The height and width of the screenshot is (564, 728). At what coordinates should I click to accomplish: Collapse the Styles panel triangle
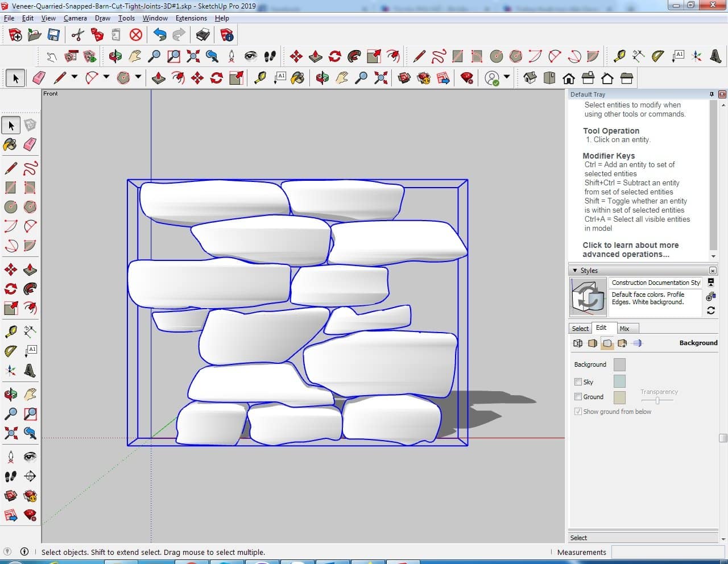pos(575,271)
